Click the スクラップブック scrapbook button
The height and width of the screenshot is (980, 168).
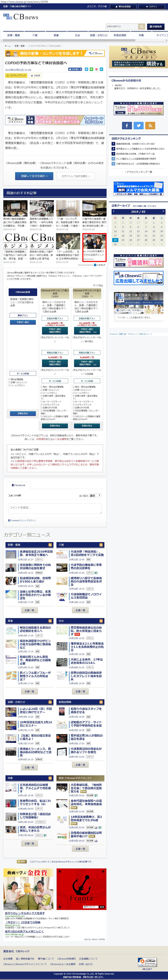(16, 75)
